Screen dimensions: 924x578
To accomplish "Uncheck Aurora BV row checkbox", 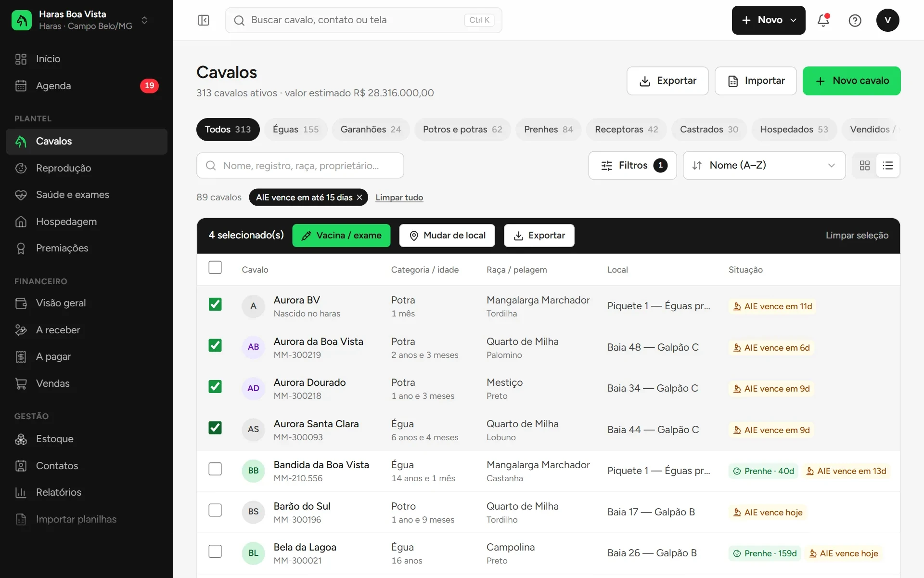I will 215,304.
